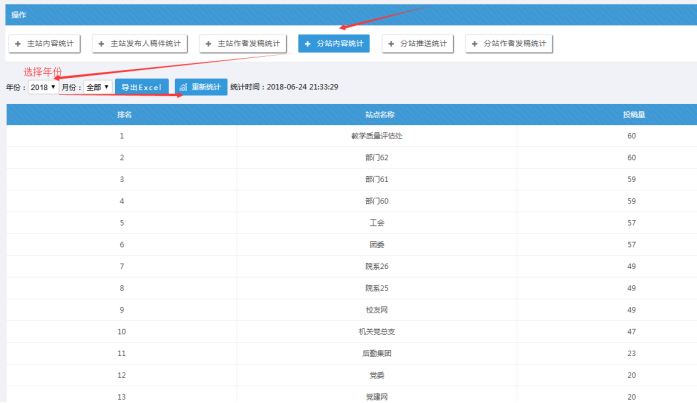
Task: Click plus icon on 主站内容统计 button
Action: coord(18,44)
